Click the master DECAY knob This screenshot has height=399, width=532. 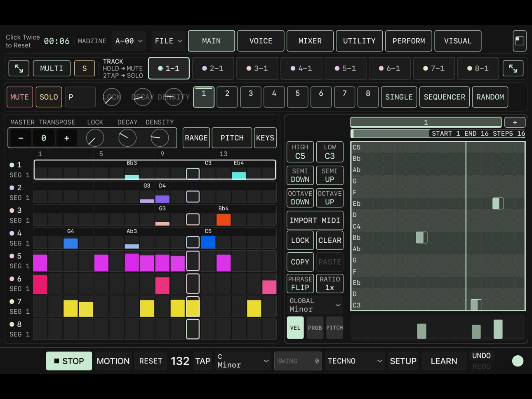pyautogui.click(x=127, y=138)
